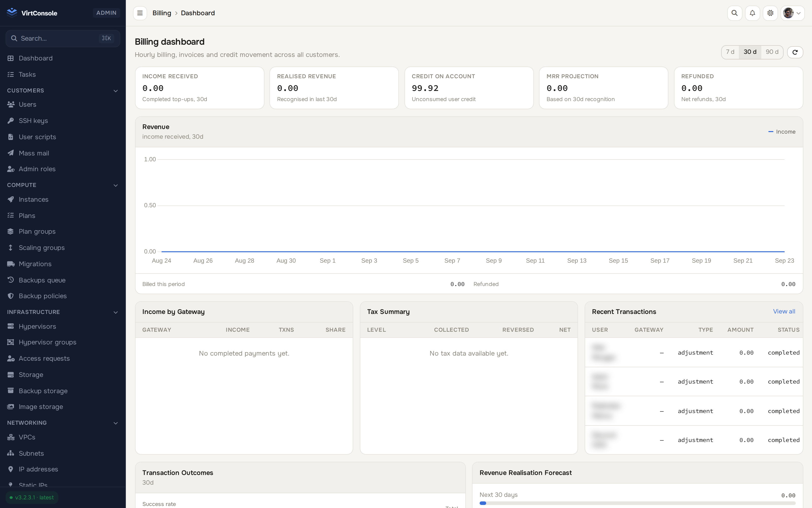This screenshot has height=508, width=812.
Task: Select the 90 d time range
Action: [x=772, y=52]
